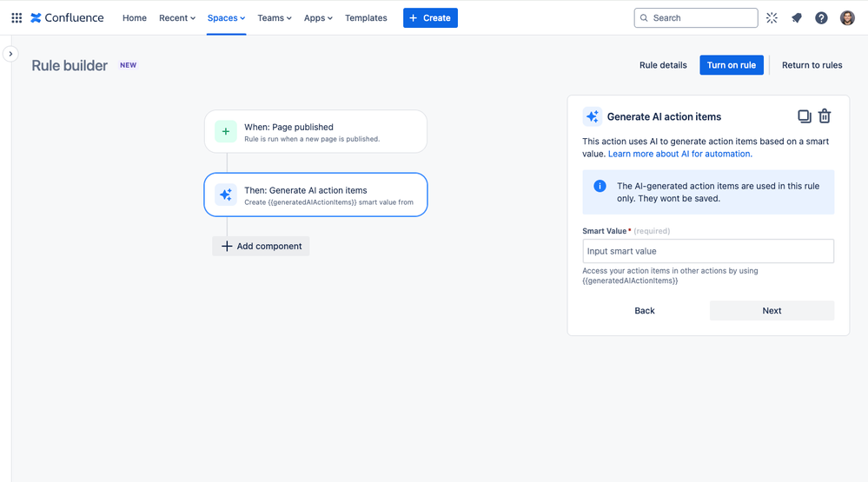868x482 pixels.
Task: Open the Apps dropdown menu
Action: [x=318, y=17]
